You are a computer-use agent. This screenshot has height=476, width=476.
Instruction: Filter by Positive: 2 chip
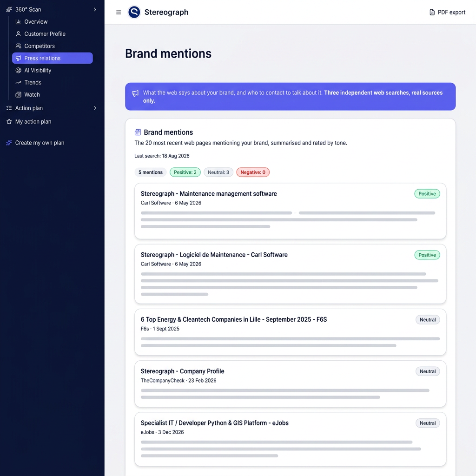pos(185,172)
